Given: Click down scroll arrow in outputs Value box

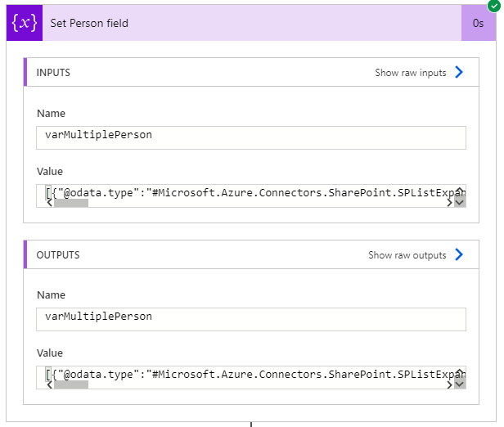Looking at the screenshot, I should (x=460, y=384).
